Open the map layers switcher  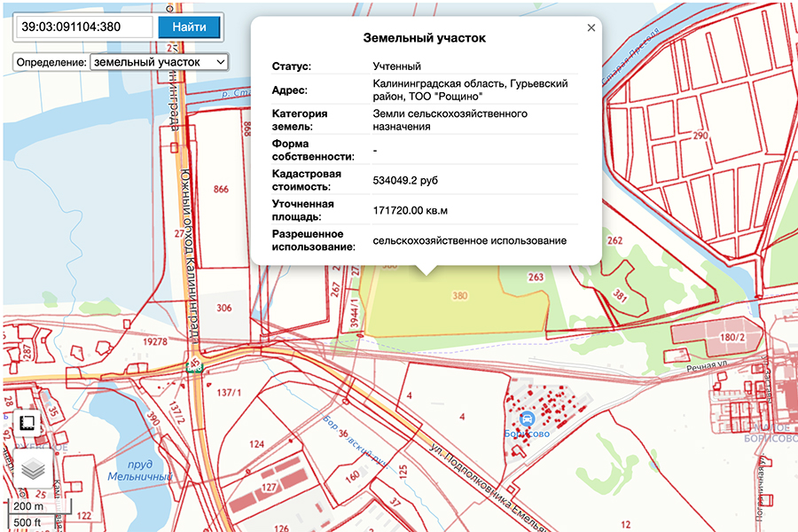pyautogui.click(x=32, y=467)
